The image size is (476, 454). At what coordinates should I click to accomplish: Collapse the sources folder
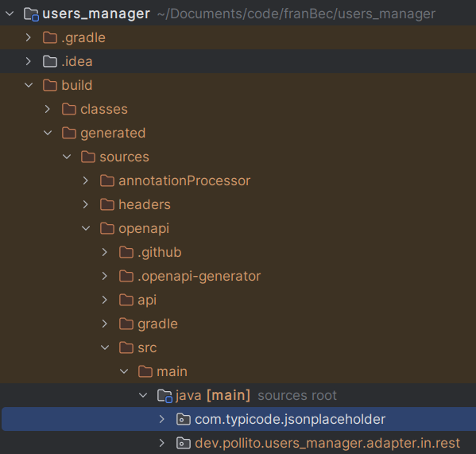(67, 157)
